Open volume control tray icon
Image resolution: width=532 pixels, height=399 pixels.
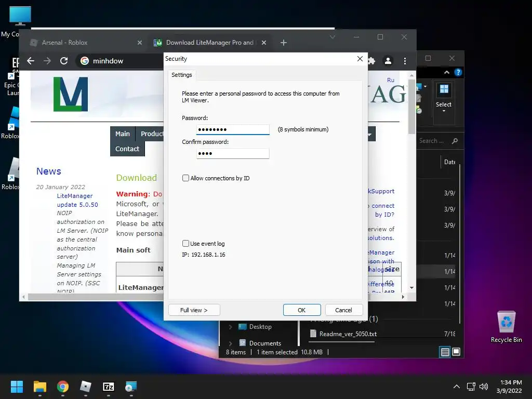[484, 387]
